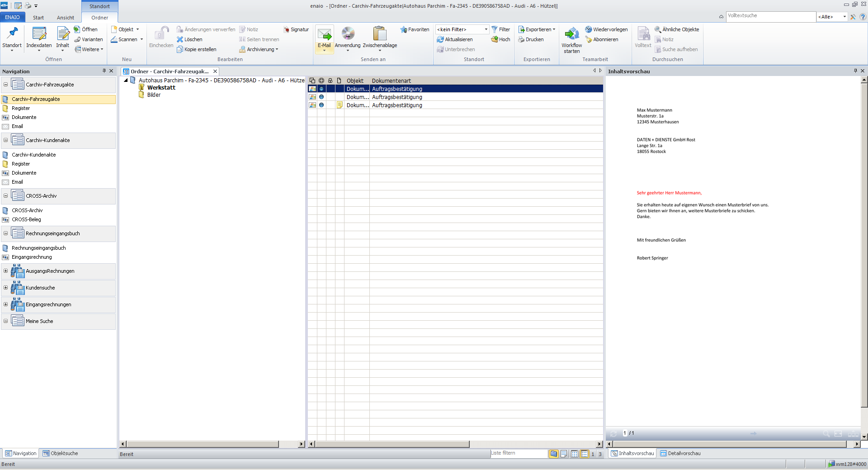The width and height of the screenshot is (868, 470).
Task: Collapse the Autohaus Parchim folder tree node
Action: coord(126,81)
